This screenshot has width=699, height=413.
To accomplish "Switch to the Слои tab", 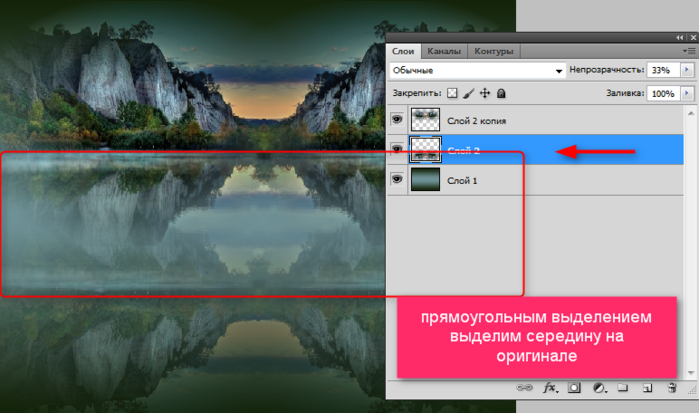I will point(403,51).
